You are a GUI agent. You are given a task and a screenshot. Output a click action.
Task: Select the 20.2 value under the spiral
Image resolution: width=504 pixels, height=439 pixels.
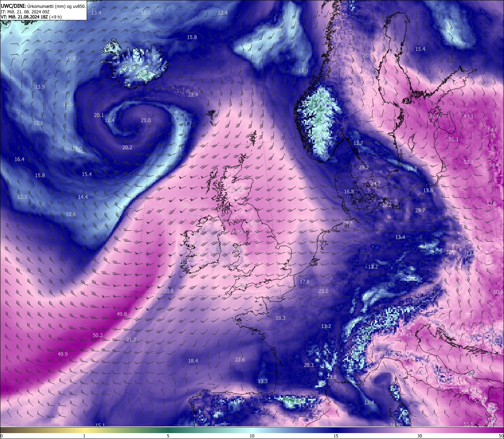pyautogui.click(x=127, y=147)
